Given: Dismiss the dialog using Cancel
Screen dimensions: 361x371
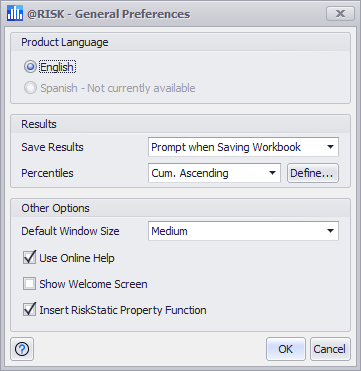Looking at the screenshot, I should [330, 349].
